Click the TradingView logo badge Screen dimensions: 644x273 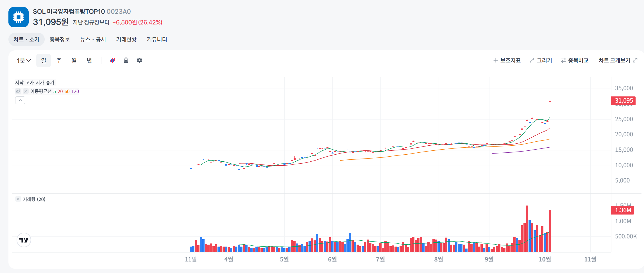[x=24, y=240]
